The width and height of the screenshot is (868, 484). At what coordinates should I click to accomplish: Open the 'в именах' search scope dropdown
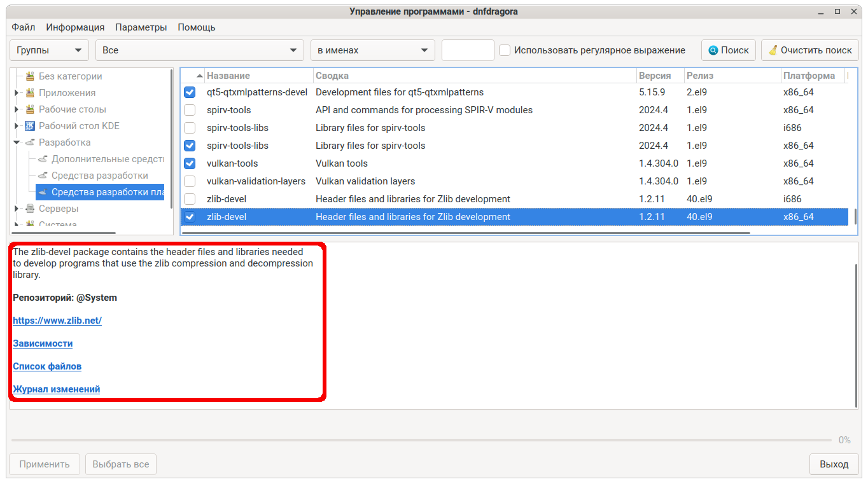click(x=372, y=50)
